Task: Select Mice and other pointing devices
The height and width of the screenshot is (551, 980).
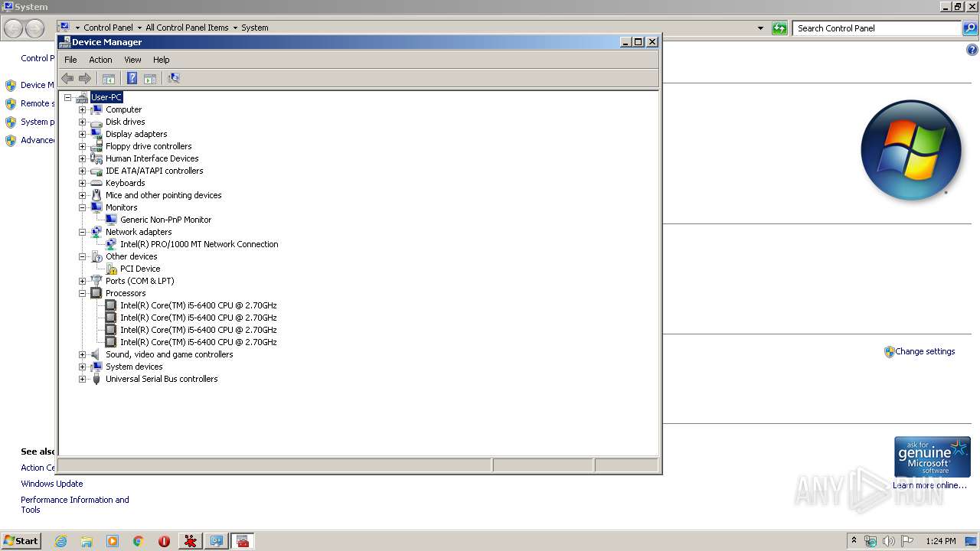Action: pyautogui.click(x=163, y=195)
